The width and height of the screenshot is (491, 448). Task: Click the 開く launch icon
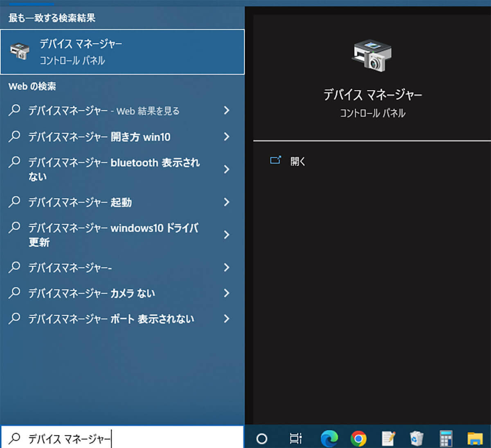[x=275, y=160]
